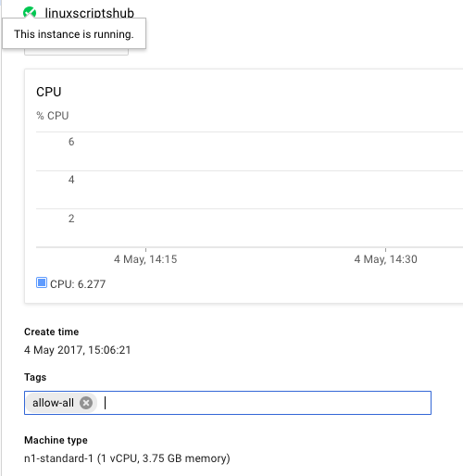The width and height of the screenshot is (463, 476).
Task: Click the Tags section label
Action: (x=35, y=377)
